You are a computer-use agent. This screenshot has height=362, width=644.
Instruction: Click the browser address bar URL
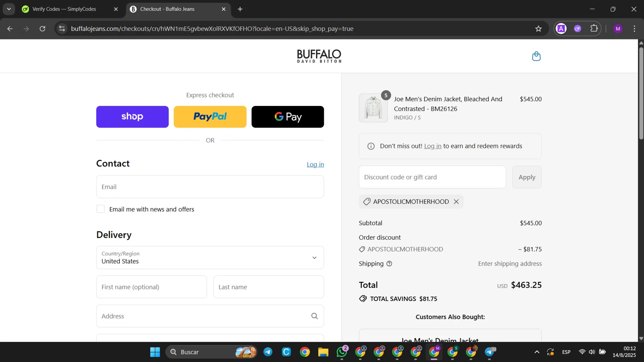[212, 29]
